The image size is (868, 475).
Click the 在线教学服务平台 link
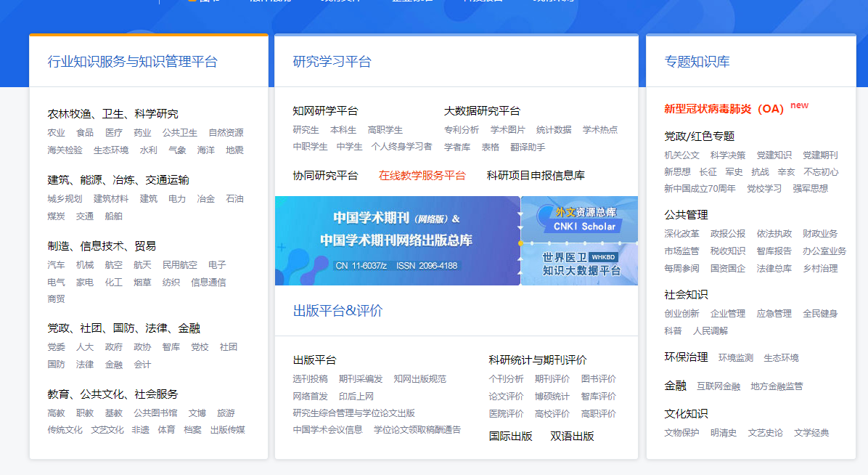422,175
